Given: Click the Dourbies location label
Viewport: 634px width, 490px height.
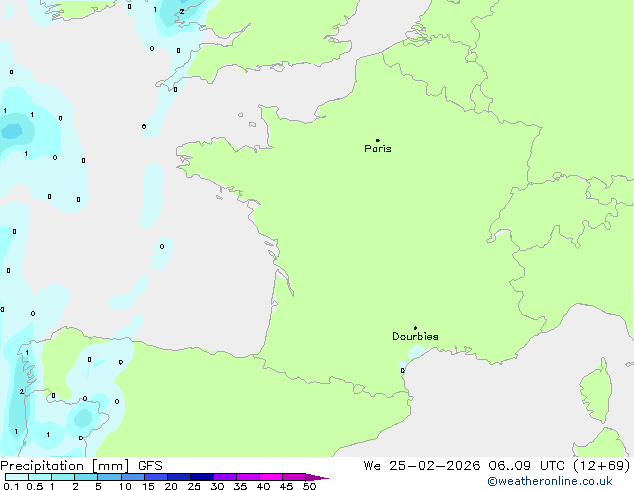Looking at the screenshot, I should coord(415,336).
